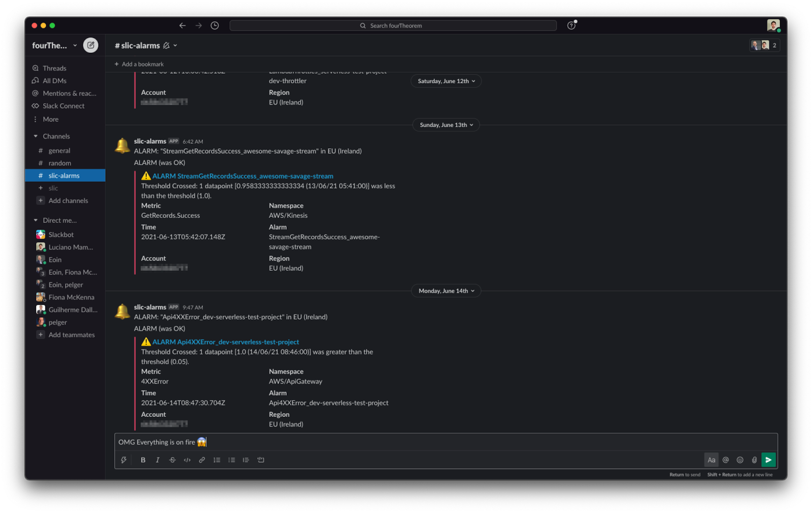Switch to the random channel
This screenshot has height=513, width=812.
59,163
